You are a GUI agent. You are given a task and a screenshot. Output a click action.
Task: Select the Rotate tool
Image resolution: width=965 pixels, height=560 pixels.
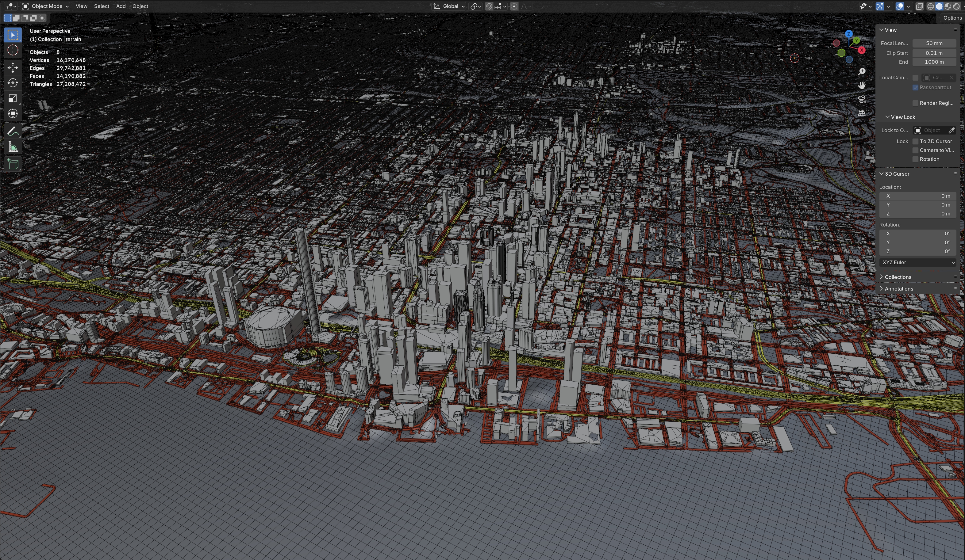13,83
